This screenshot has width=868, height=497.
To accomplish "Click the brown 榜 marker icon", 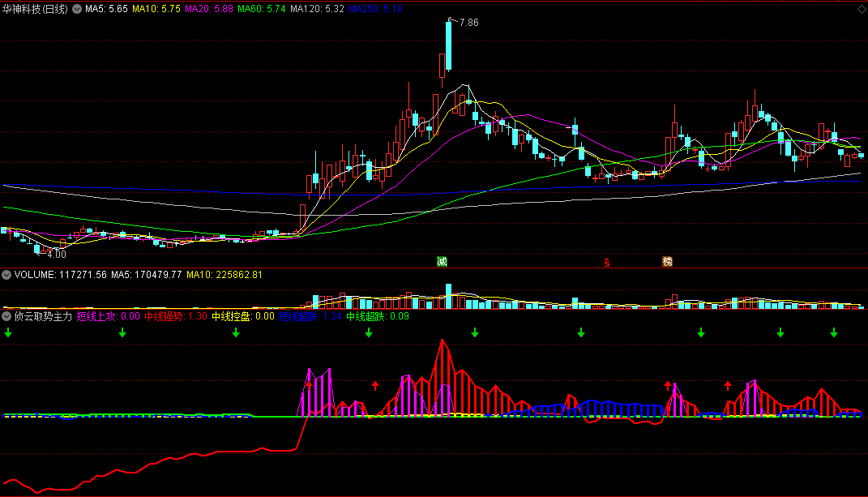I will (668, 262).
